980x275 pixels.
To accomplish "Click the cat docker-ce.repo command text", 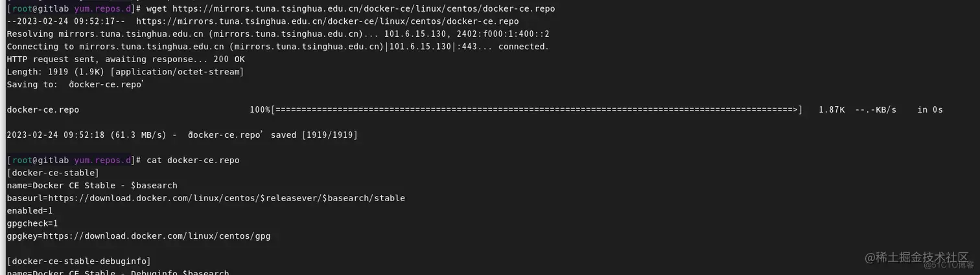I will pos(193,160).
